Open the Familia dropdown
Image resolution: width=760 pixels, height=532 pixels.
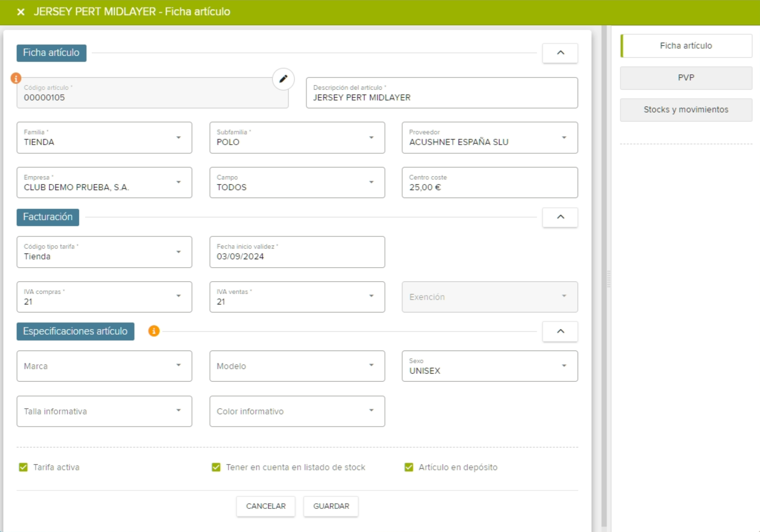pos(104,137)
